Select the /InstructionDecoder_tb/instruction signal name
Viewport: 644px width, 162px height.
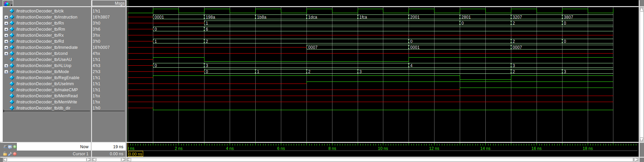pyautogui.click(x=46, y=17)
